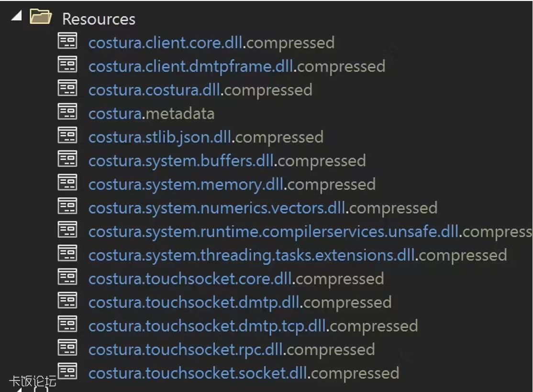Click resource icon beside costura.client.dmtpframe.dll.compressed
This screenshot has width=533, height=392.
click(67, 64)
